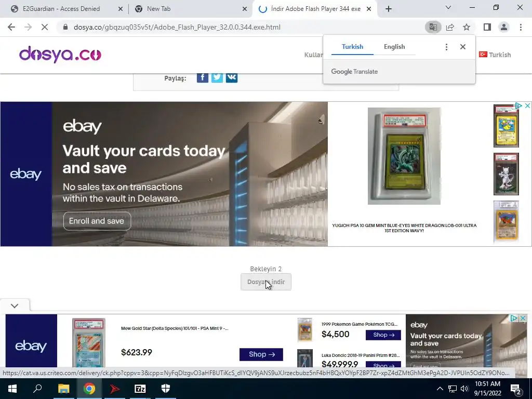
Task: Close the E2Guardian browser tab
Action: point(121,9)
